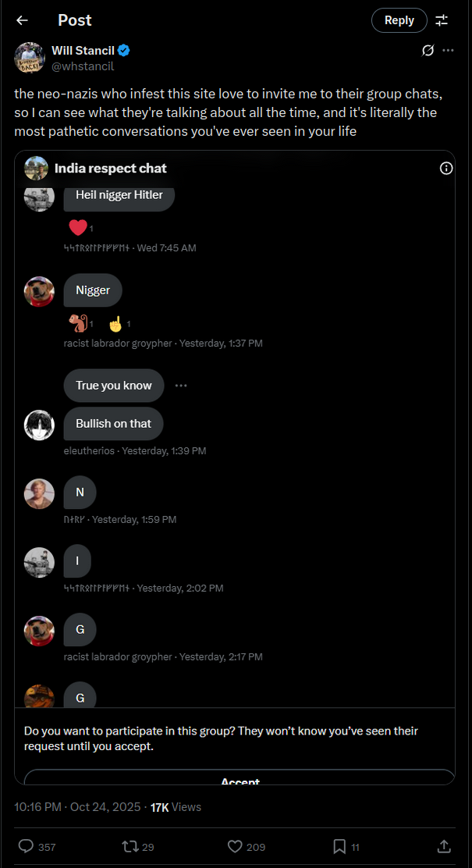This screenshot has width=472, height=868.
Task: Open the 17K Views analytics link
Action: pos(176,807)
